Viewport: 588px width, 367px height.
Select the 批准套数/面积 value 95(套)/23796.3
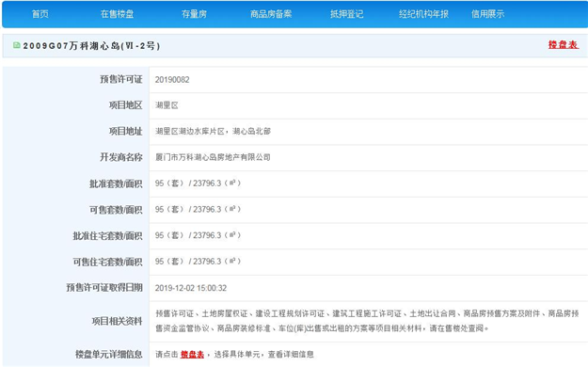(198, 183)
